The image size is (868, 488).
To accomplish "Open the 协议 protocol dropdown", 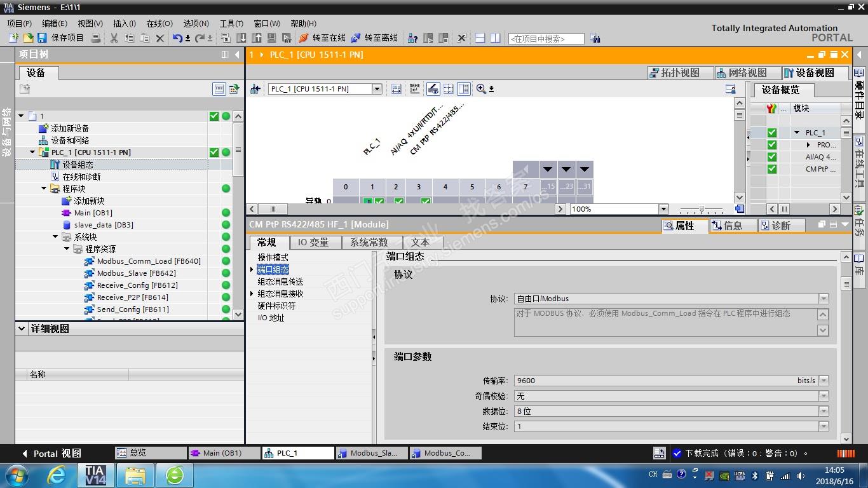I will 824,299.
